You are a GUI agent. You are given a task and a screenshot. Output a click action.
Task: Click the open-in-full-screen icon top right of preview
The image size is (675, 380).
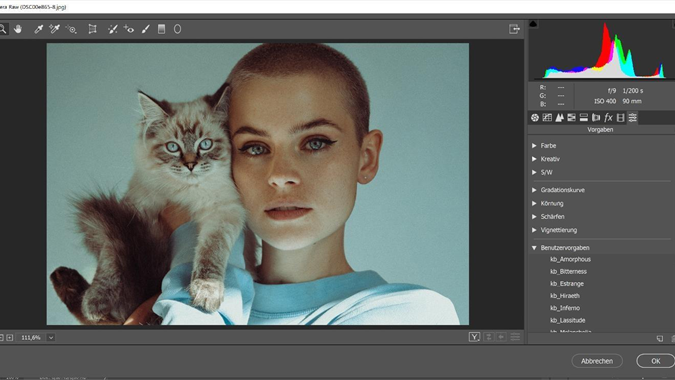coord(514,29)
